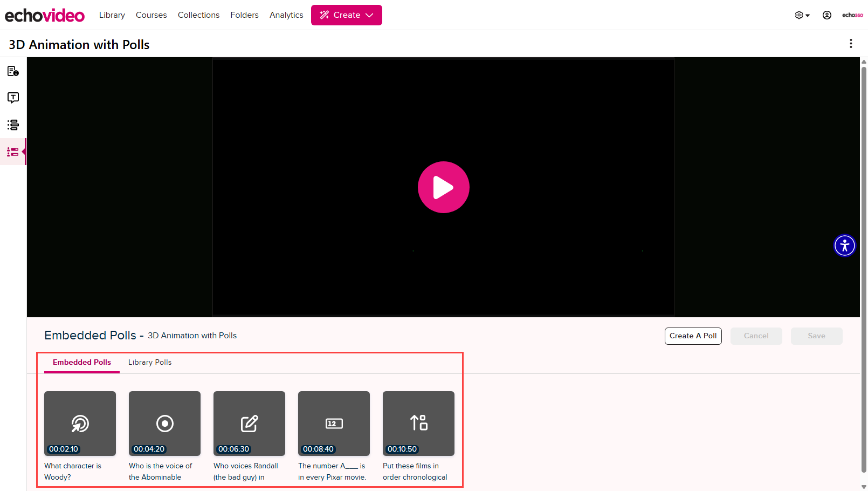Screen dimensions: 868x491
Task: Open the poll thumbnail at 00:02:10
Action: 80,424
